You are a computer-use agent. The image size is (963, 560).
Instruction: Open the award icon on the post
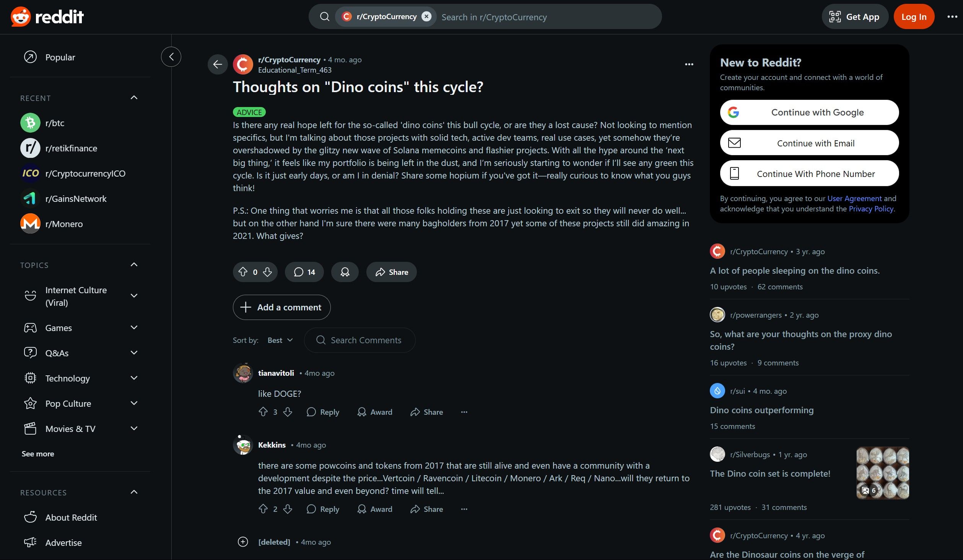pos(345,272)
